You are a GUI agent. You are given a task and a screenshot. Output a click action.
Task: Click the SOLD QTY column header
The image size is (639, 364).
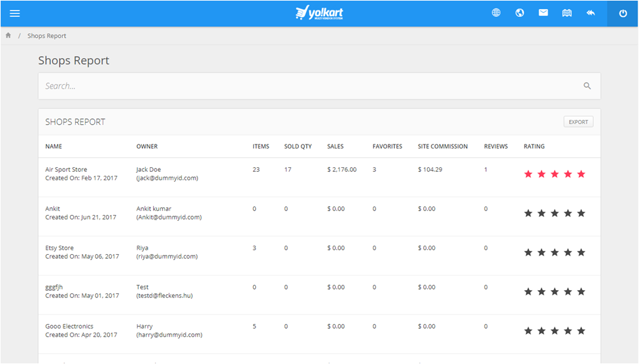[298, 146]
